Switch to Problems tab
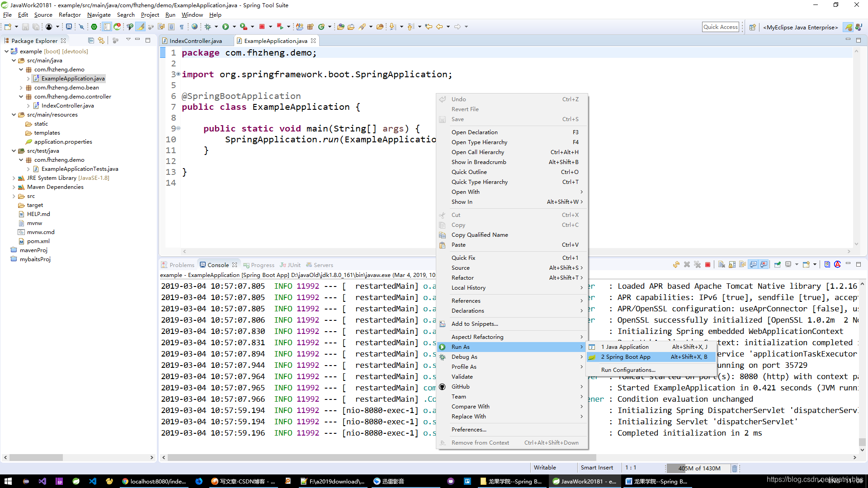868x488 pixels. coord(178,265)
